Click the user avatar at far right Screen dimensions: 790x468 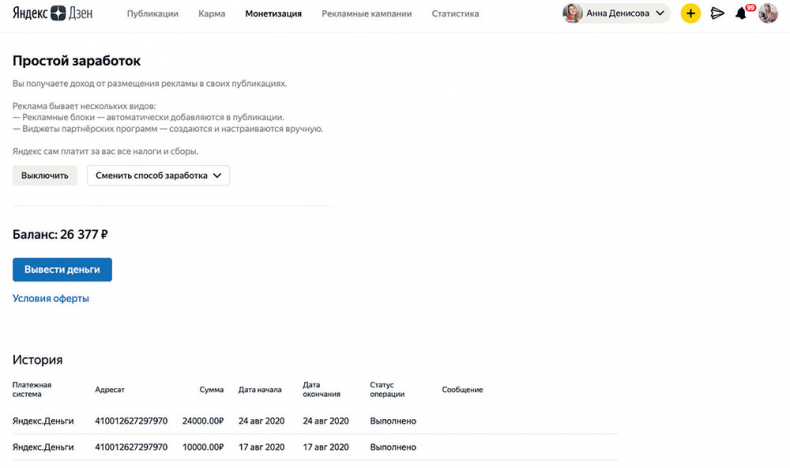click(768, 14)
